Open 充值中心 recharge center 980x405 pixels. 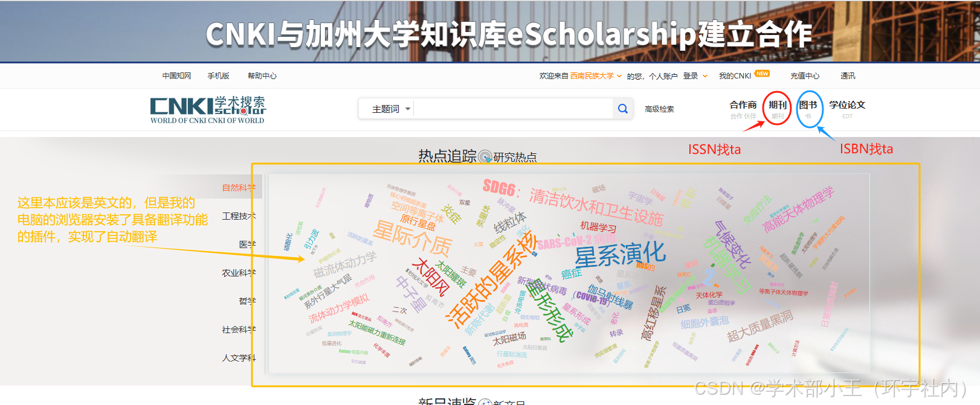(x=805, y=76)
